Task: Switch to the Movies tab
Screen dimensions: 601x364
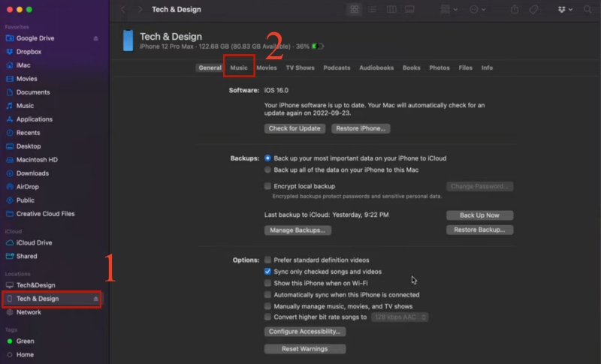Action: click(267, 68)
